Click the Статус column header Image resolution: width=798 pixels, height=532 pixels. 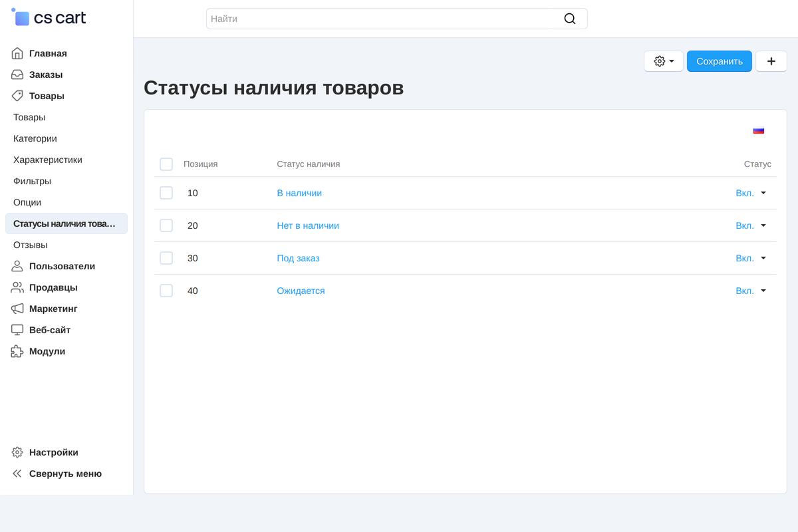[757, 164]
